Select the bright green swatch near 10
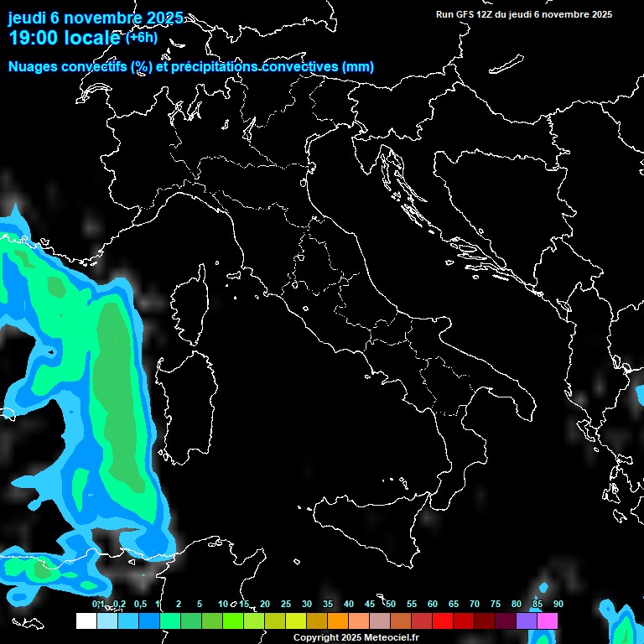 click(232, 621)
